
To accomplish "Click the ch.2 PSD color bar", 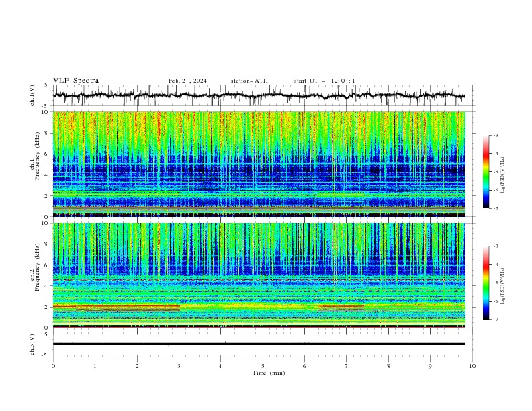I will coord(486,283).
